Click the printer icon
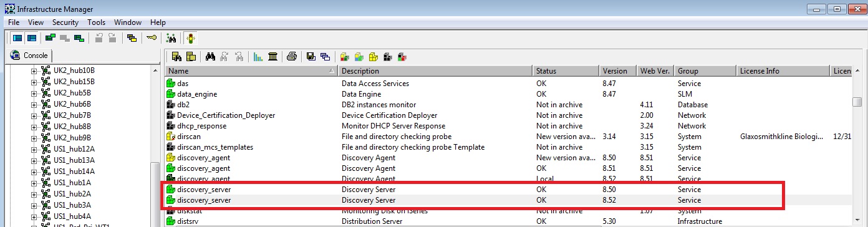 point(291,56)
